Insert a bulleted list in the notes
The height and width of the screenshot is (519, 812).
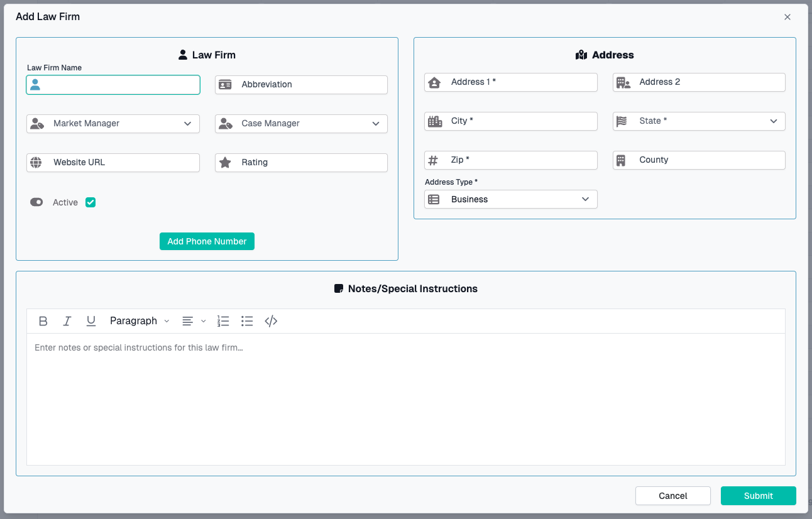pos(247,320)
